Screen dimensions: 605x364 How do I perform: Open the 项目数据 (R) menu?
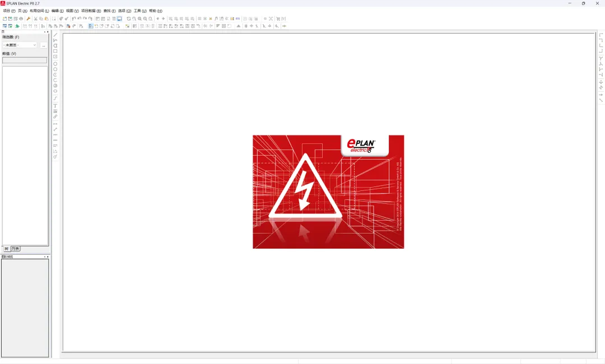click(x=91, y=11)
